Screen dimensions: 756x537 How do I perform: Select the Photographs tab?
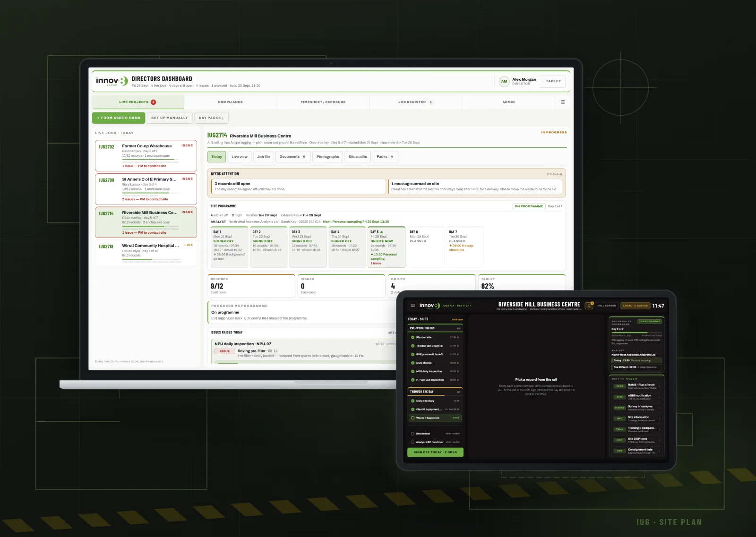[x=327, y=157]
